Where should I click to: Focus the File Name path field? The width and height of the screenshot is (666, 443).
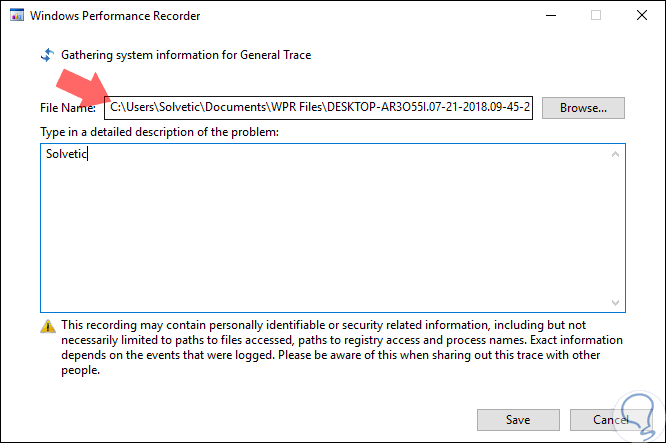click(x=320, y=107)
